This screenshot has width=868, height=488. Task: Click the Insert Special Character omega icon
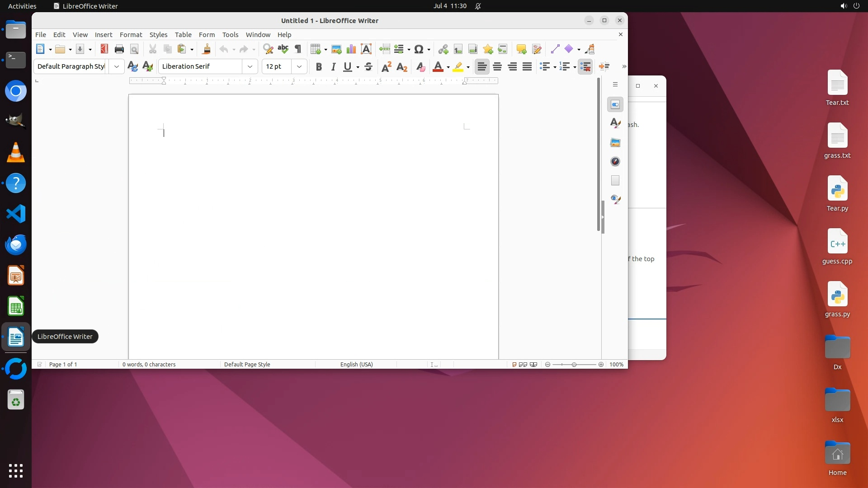419,49
